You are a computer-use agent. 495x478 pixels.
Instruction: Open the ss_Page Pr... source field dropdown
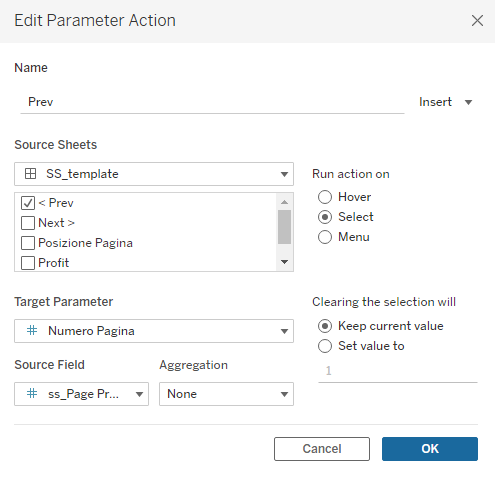[x=81, y=394]
